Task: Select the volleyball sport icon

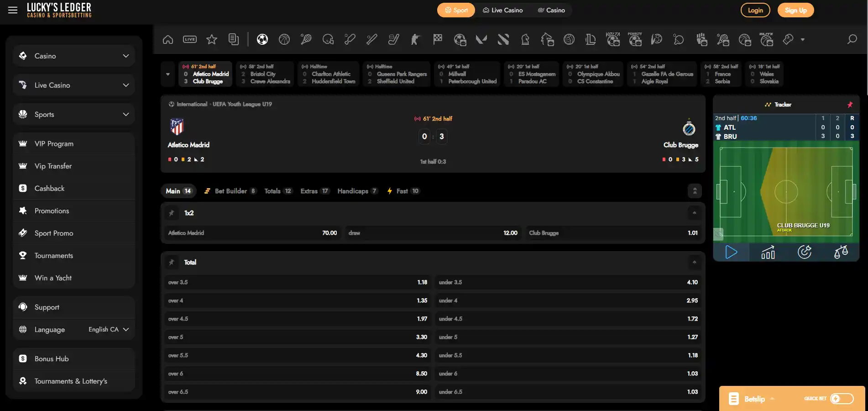Action: coord(569,40)
